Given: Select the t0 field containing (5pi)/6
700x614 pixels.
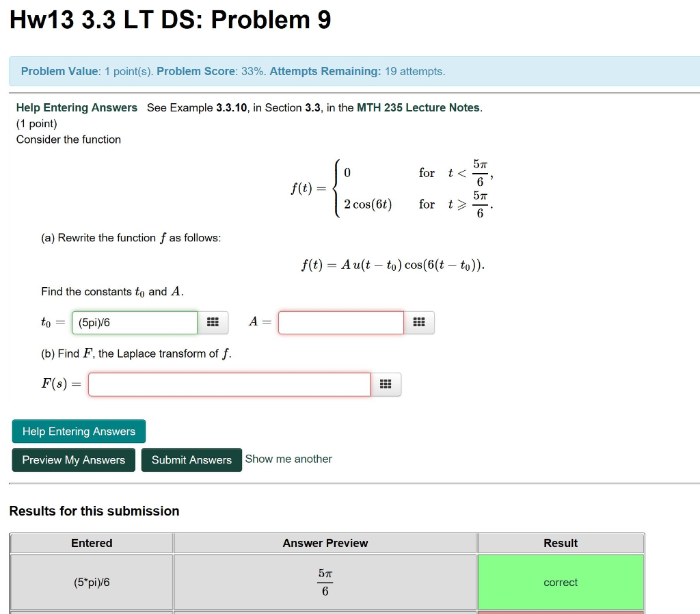Looking at the screenshot, I should coord(134,322).
